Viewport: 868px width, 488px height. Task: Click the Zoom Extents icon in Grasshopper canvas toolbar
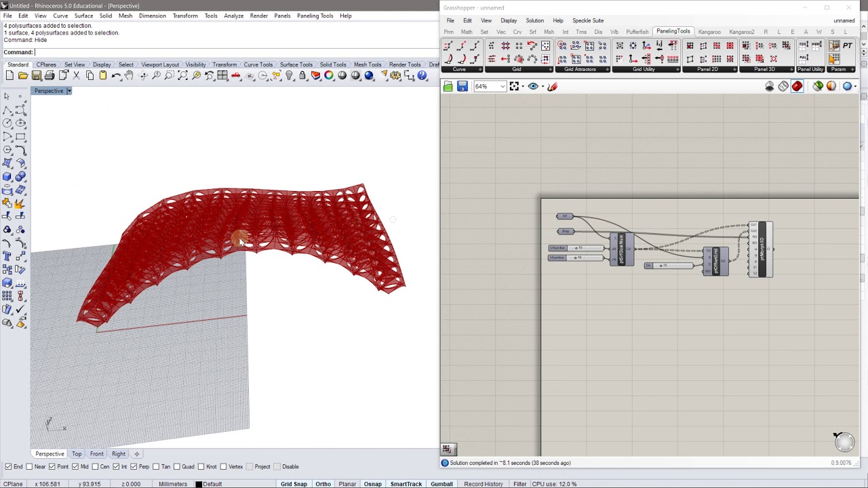point(514,86)
